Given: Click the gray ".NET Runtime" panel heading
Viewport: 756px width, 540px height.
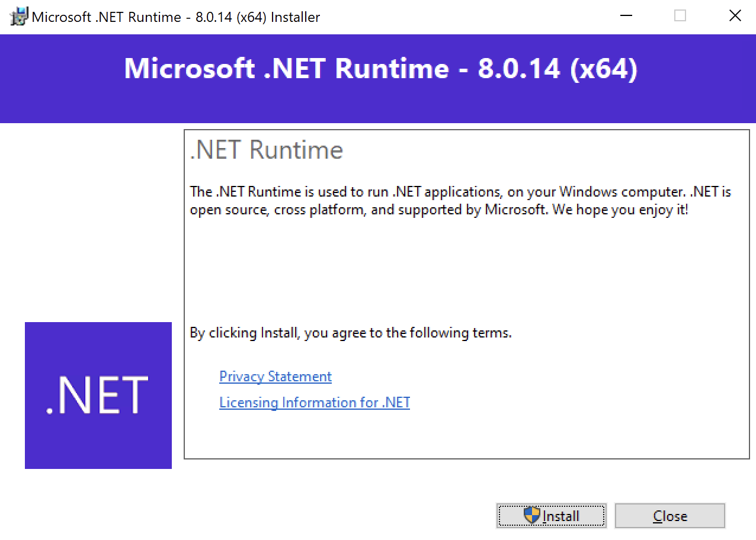Looking at the screenshot, I should pos(267,150).
